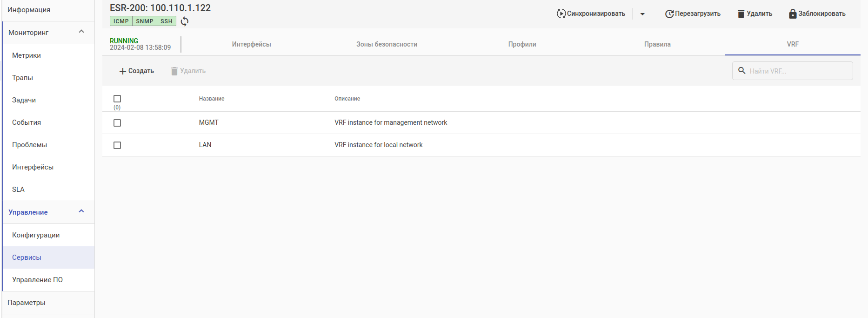Click the ICMP status badge
The height and width of the screenshot is (318, 868).
click(121, 21)
